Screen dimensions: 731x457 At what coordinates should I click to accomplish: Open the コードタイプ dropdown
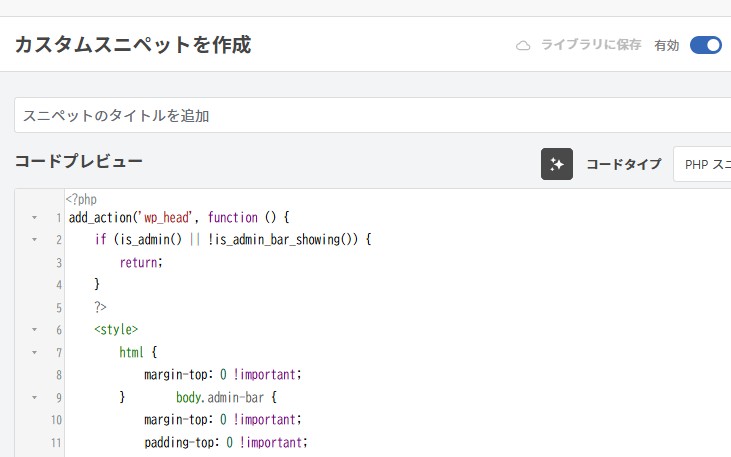tap(702, 164)
